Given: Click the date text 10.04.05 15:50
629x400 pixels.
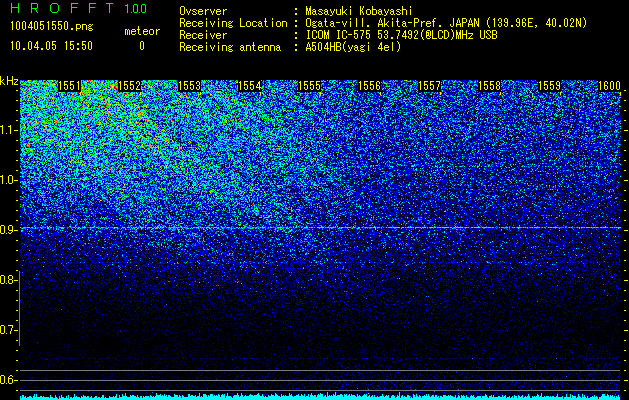Looking at the screenshot, I should coord(51,46).
